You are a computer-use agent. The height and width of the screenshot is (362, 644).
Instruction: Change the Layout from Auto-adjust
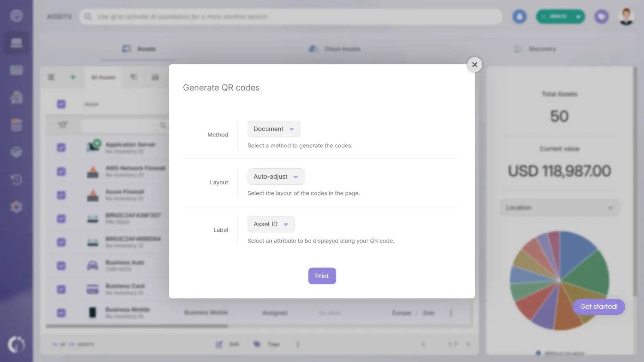point(276,176)
